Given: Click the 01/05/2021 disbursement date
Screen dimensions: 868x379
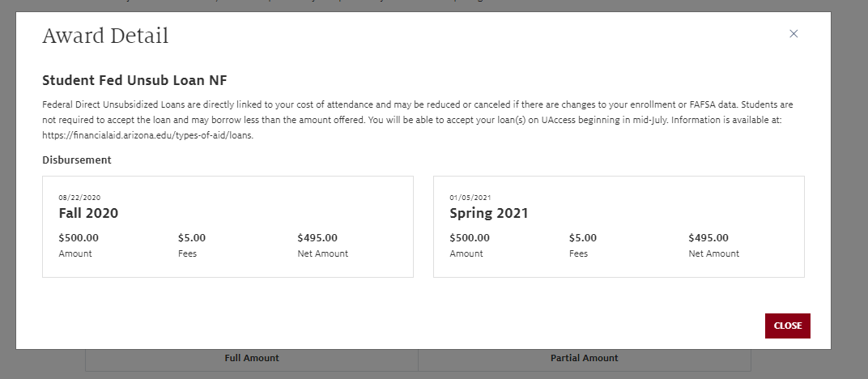Looking at the screenshot, I should [470, 198].
